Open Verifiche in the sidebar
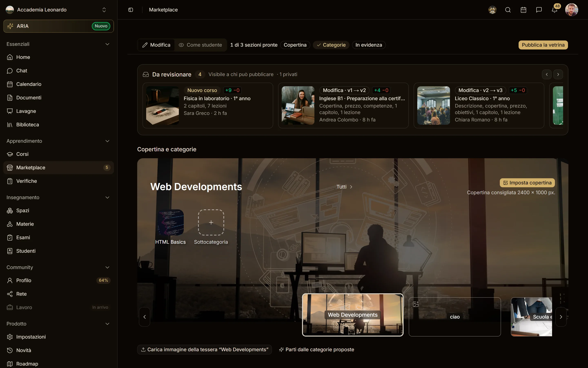 click(x=59, y=181)
